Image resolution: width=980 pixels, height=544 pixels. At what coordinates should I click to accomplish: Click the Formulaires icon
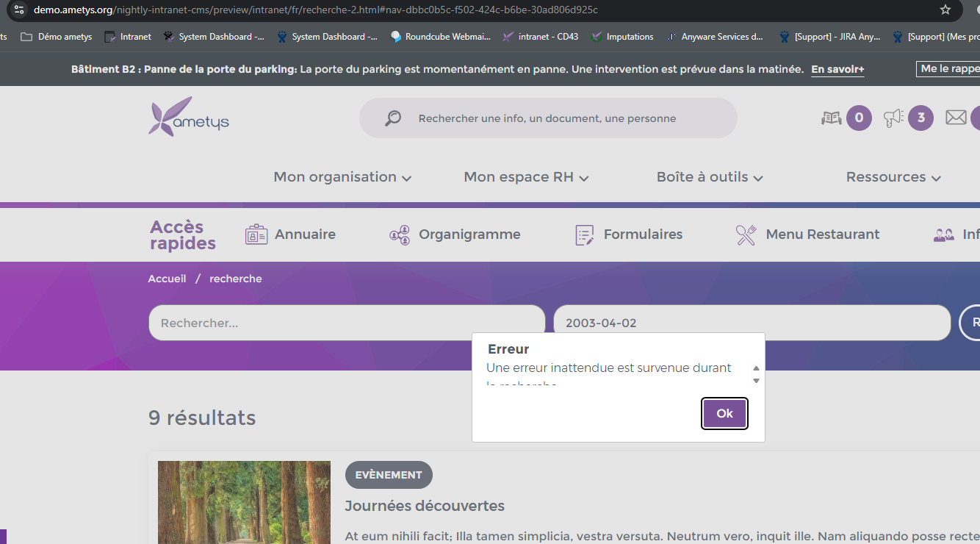[x=584, y=235]
